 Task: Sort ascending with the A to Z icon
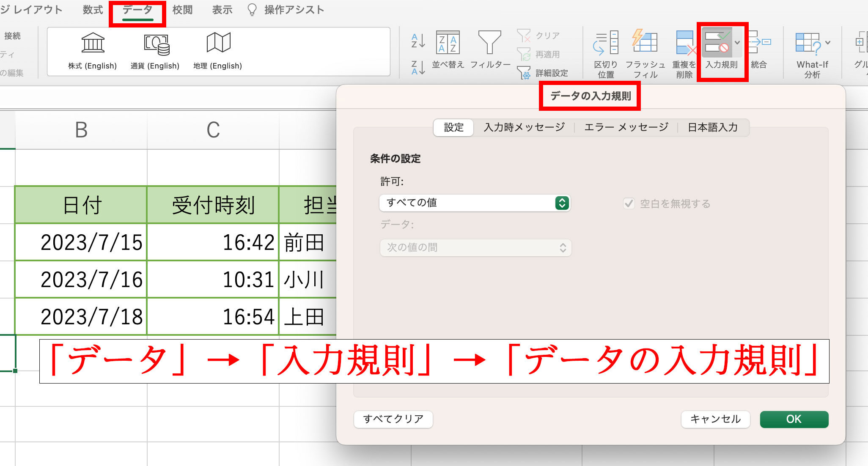click(418, 41)
